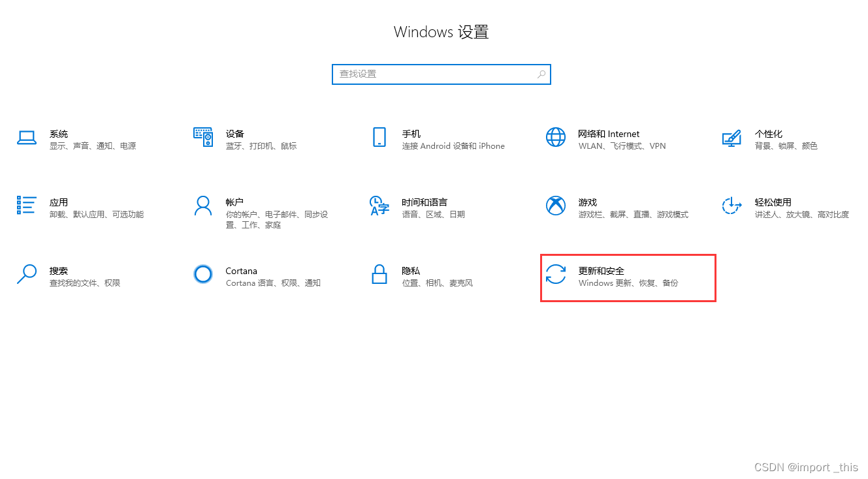Click the Time and Language icon
Image resolution: width=868 pixels, height=479 pixels.
coord(379,206)
